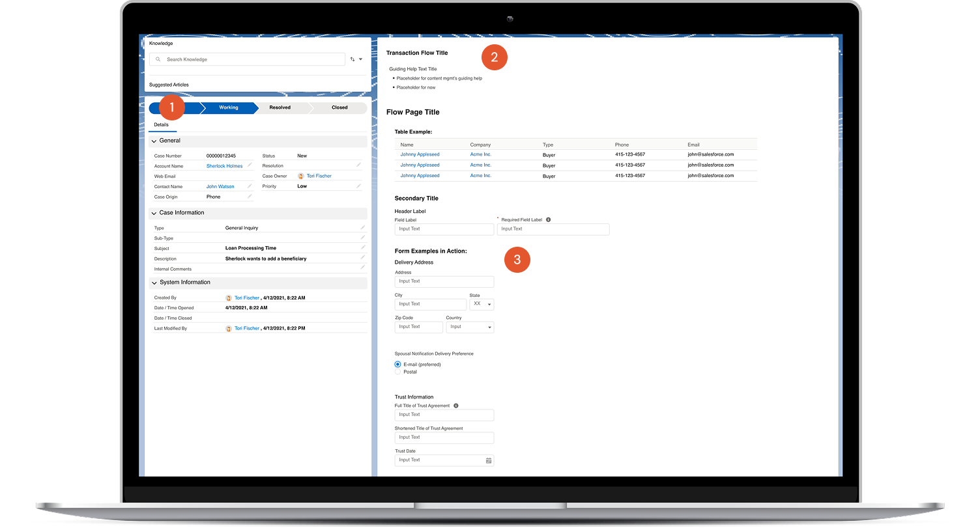The image size is (980, 528).
Task: Click the magnifying glass in Search Knowledge
Action: (x=158, y=59)
